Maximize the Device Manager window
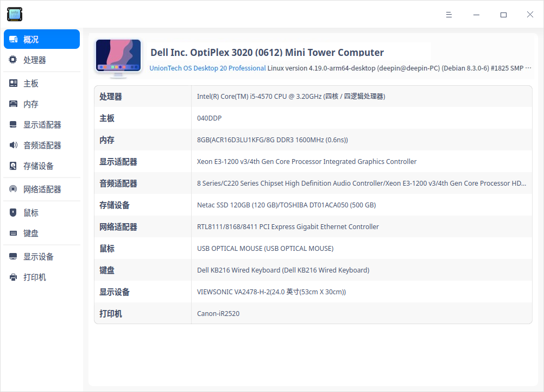Viewport: 544px width, 392px height. click(503, 15)
